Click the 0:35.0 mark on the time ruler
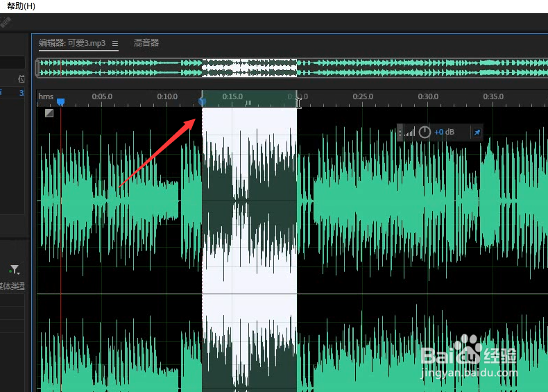 (493, 96)
